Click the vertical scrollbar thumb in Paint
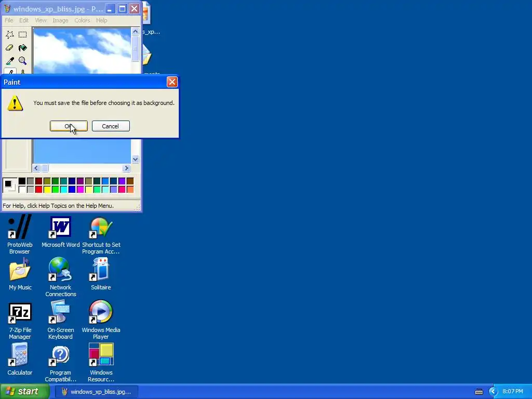This screenshot has height=399, width=532. click(x=136, y=49)
